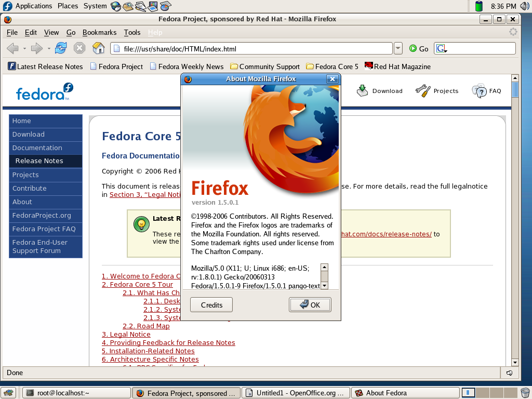The height and width of the screenshot is (399, 532).
Task: Confirm the About dialog with OK
Action: pyautogui.click(x=310, y=304)
